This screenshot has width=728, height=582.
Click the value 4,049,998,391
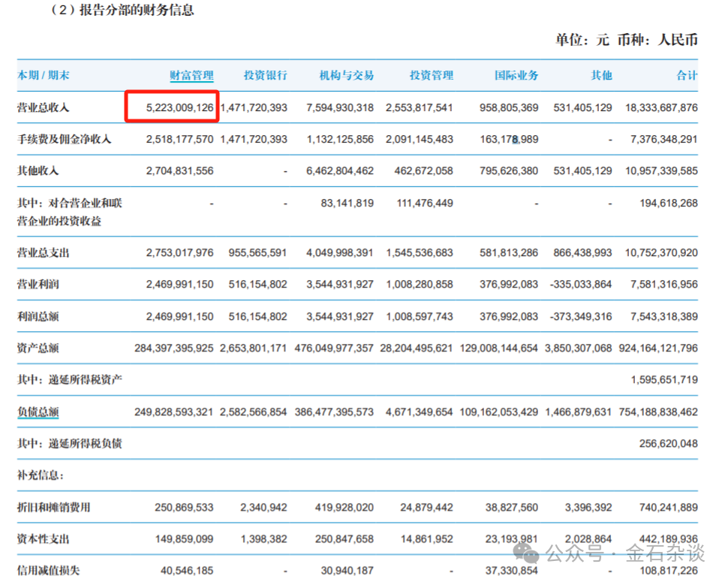coord(340,252)
